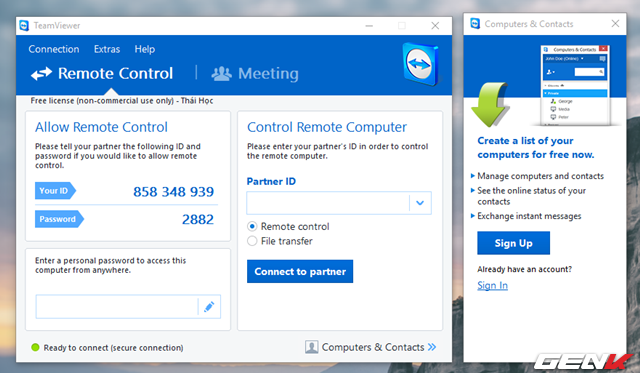640x373 pixels.
Task: Click the Ready to connect status text
Action: 113,348
